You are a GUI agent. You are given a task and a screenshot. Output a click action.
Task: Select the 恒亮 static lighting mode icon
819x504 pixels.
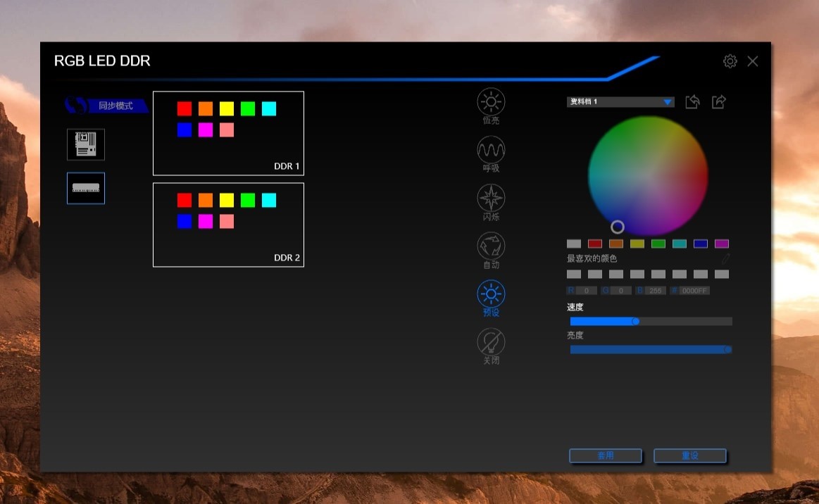491,102
